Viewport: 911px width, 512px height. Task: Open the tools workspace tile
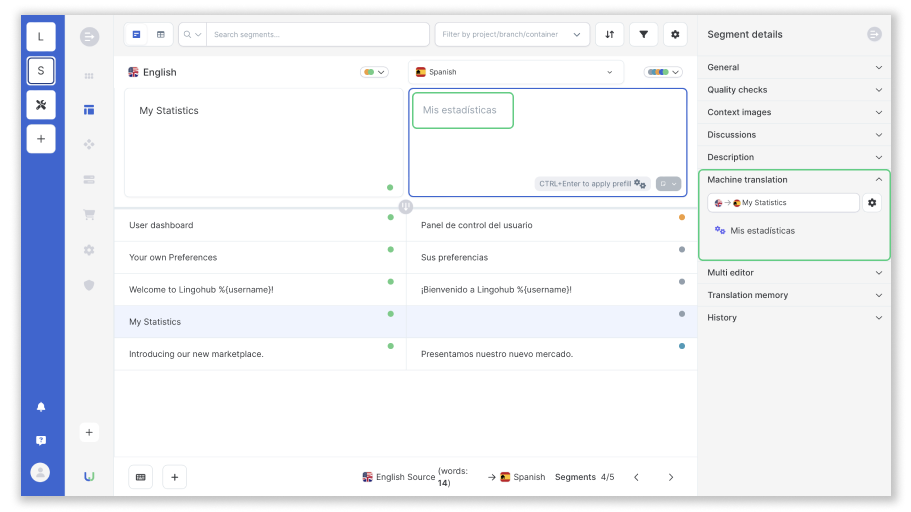(41, 105)
